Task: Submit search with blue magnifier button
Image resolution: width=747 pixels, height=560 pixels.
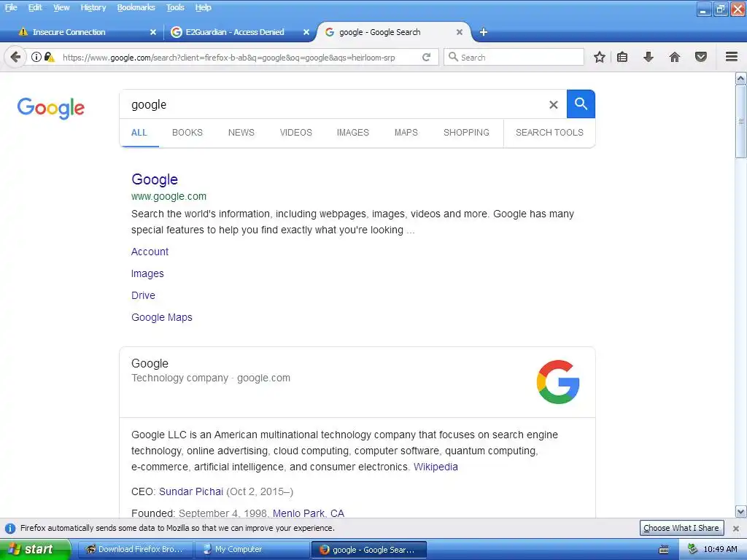Action: [581, 104]
